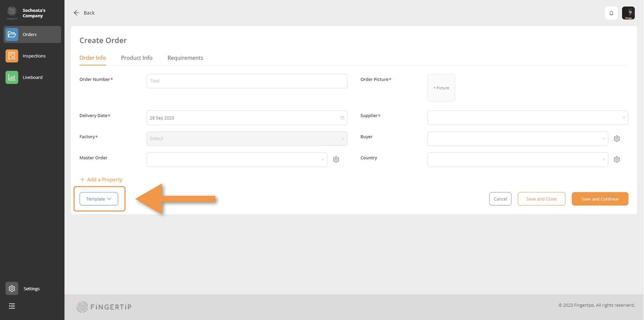Open Country settings gear
The height and width of the screenshot is (320, 644).
tap(617, 160)
